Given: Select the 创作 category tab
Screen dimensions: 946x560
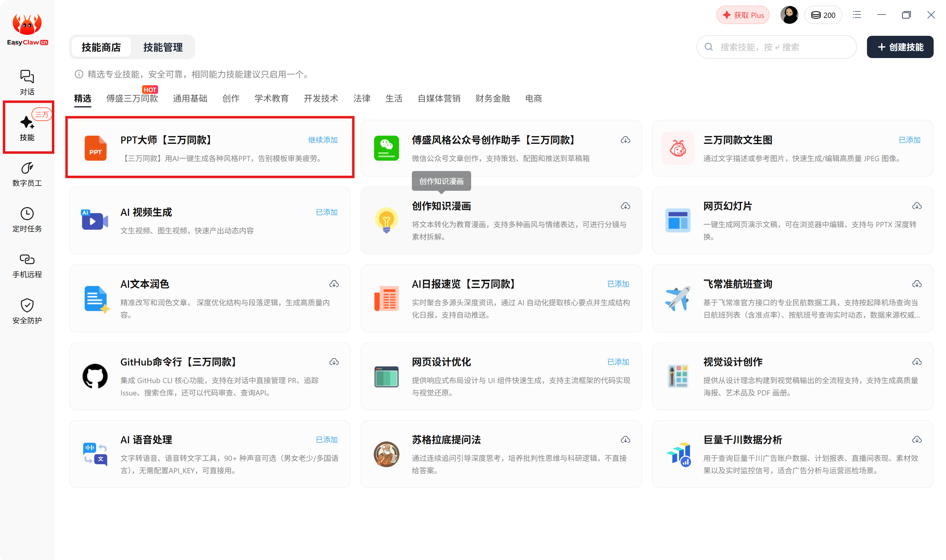Looking at the screenshot, I should [231, 98].
